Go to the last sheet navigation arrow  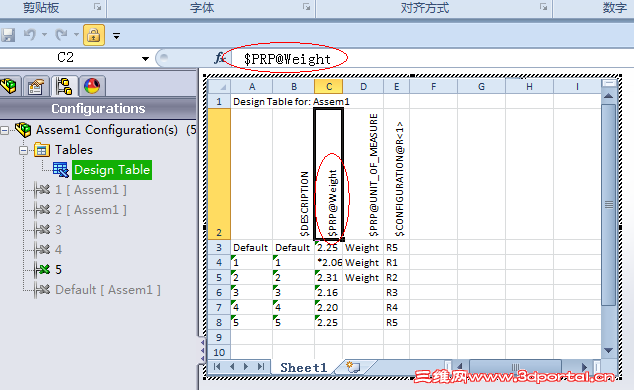pos(261,367)
